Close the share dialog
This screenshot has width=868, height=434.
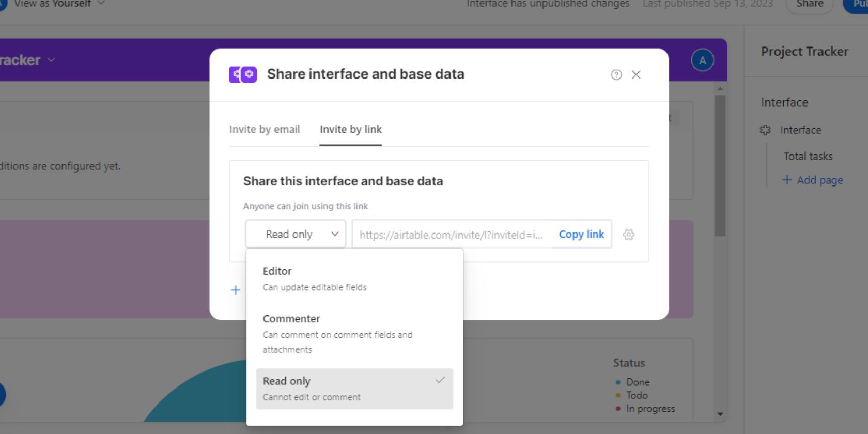point(636,74)
